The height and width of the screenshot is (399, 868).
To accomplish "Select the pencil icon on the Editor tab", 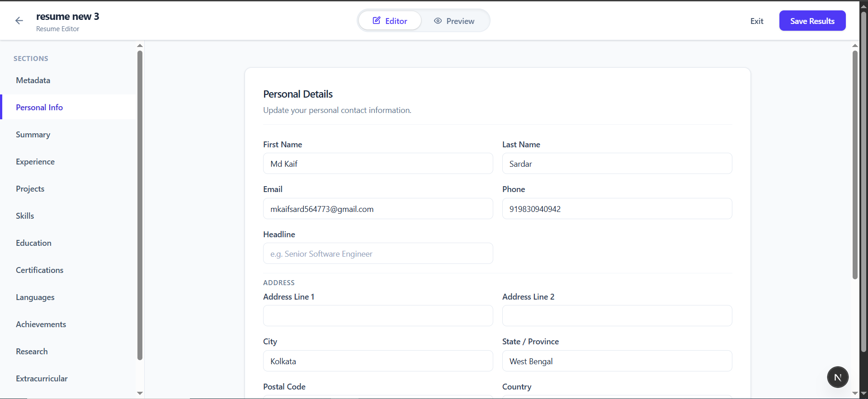I will tap(376, 20).
